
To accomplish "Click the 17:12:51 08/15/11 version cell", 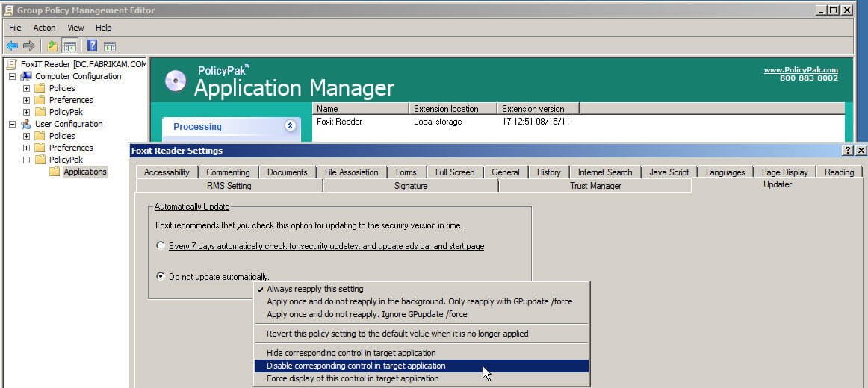I will point(536,122).
